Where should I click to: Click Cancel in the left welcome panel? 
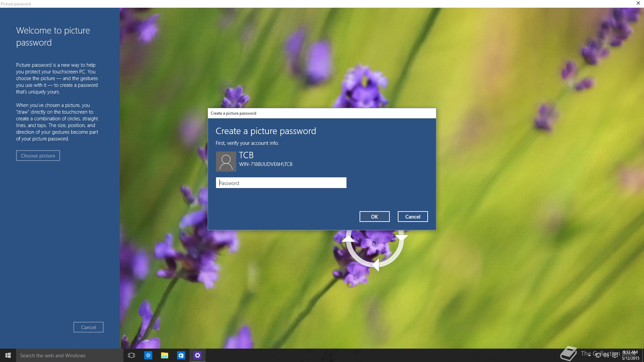tap(88, 327)
